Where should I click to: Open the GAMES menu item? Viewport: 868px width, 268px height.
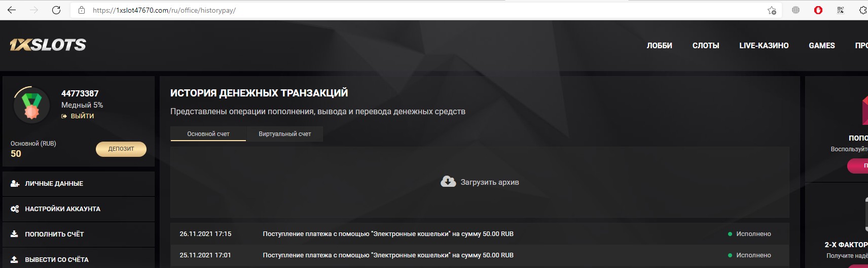(821, 46)
